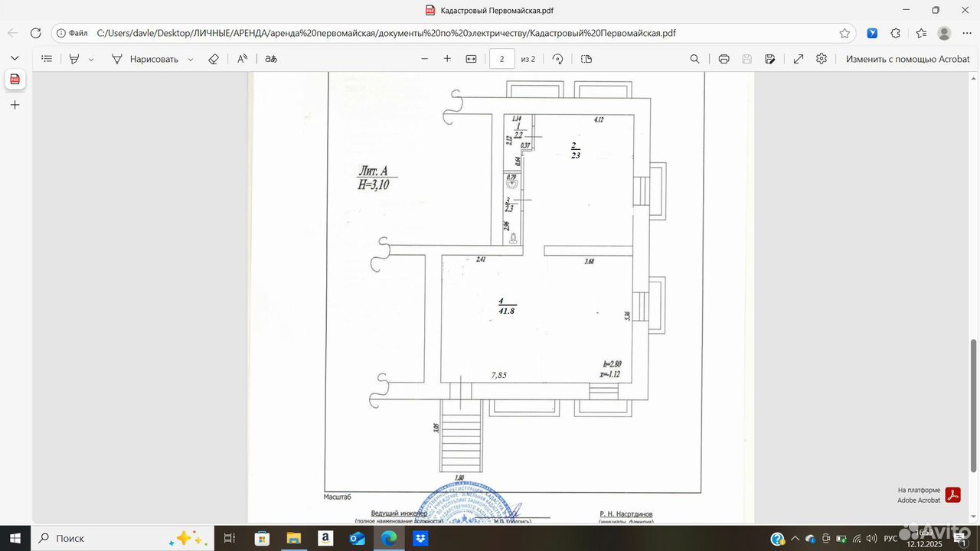Open the volume control in tray
The width and height of the screenshot is (980, 551).
click(871, 538)
